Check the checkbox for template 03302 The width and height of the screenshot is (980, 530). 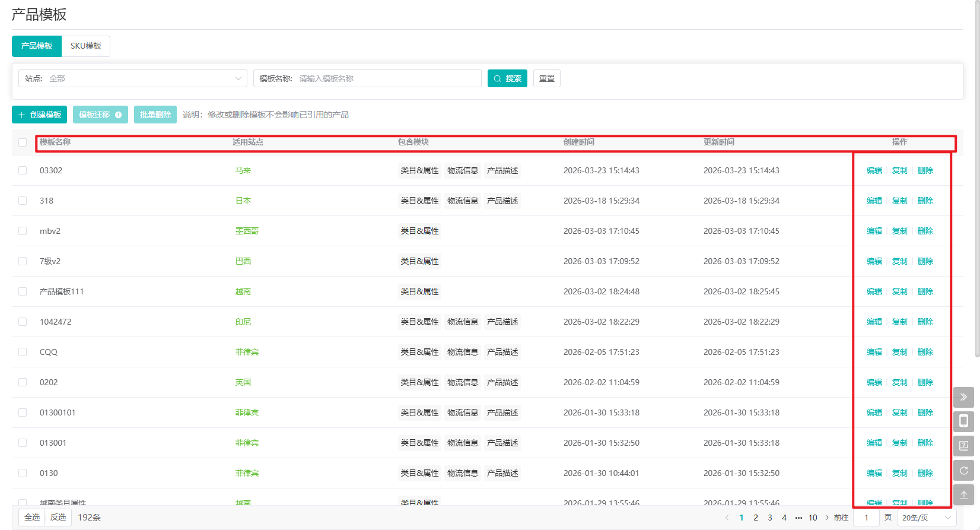click(x=23, y=170)
